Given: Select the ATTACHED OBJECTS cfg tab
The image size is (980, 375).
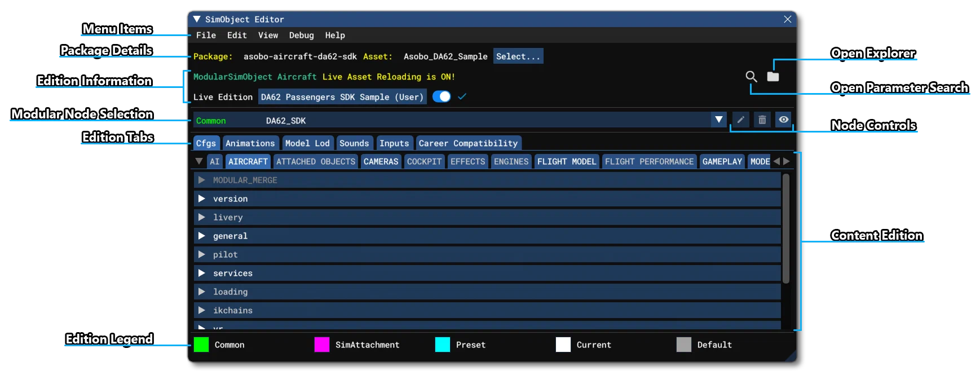Looking at the screenshot, I should (x=316, y=161).
